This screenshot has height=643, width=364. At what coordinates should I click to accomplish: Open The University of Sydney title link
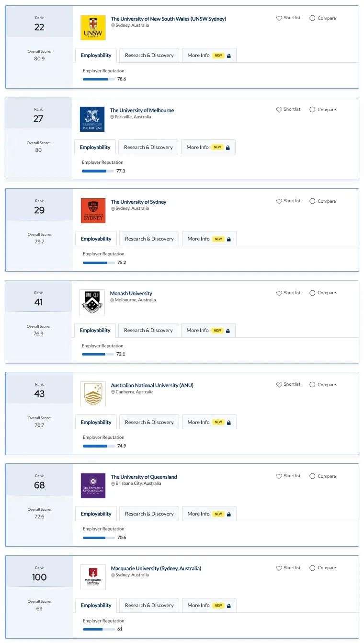coord(138,202)
